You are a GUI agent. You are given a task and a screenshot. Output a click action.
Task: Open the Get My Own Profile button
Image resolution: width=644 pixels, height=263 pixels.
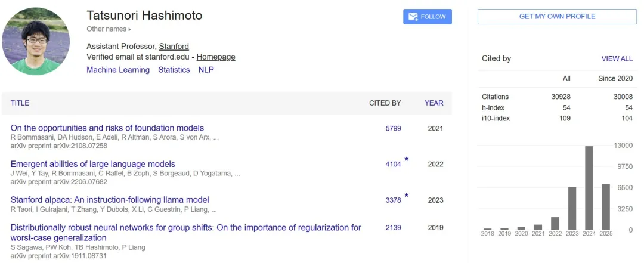click(x=557, y=17)
